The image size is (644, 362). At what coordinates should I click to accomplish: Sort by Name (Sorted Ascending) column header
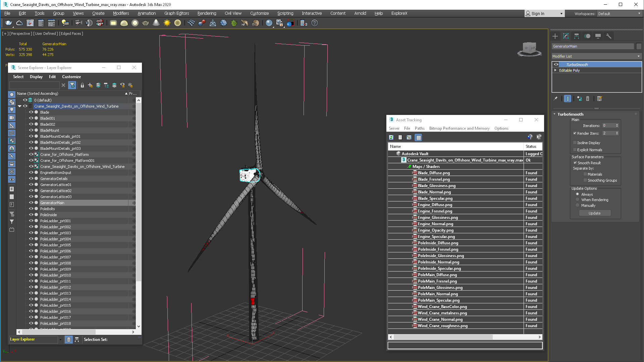click(72, 94)
